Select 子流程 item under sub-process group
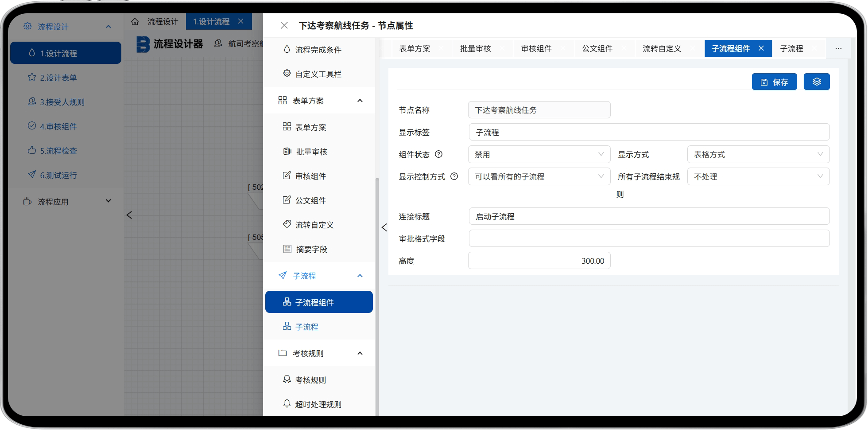 (x=319, y=327)
